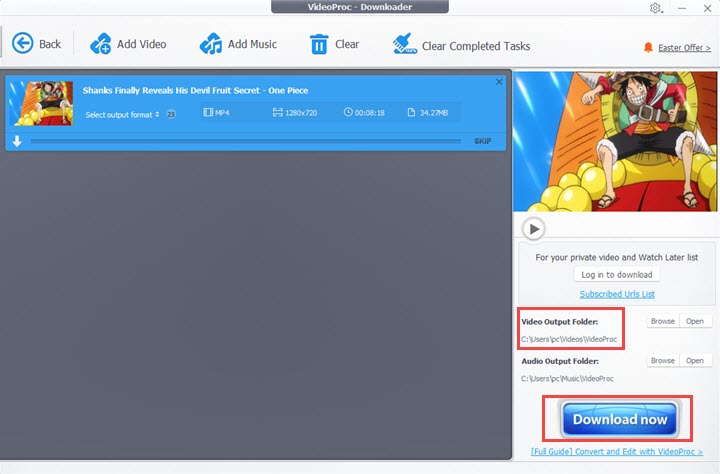The height and width of the screenshot is (474, 720).
Task: Open the Audio Output Folder
Action: 695,361
